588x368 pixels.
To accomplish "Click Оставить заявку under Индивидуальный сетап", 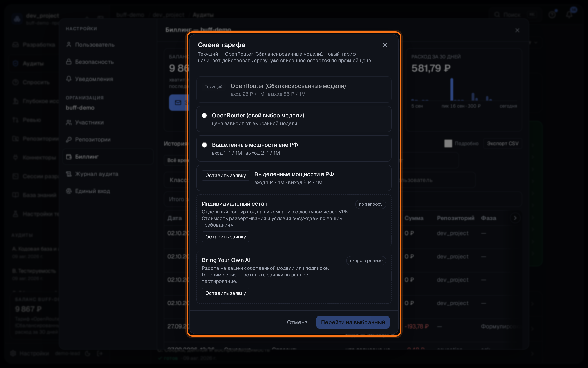I will click(225, 237).
